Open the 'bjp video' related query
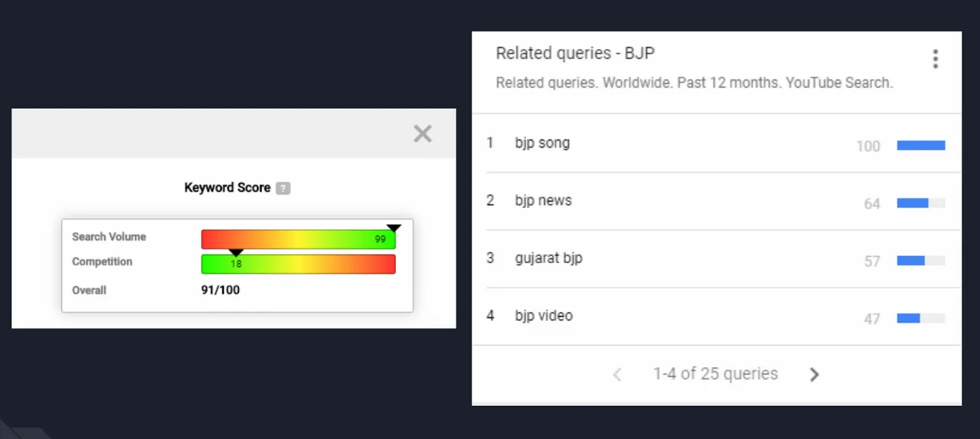The image size is (980, 439). click(x=544, y=316)
